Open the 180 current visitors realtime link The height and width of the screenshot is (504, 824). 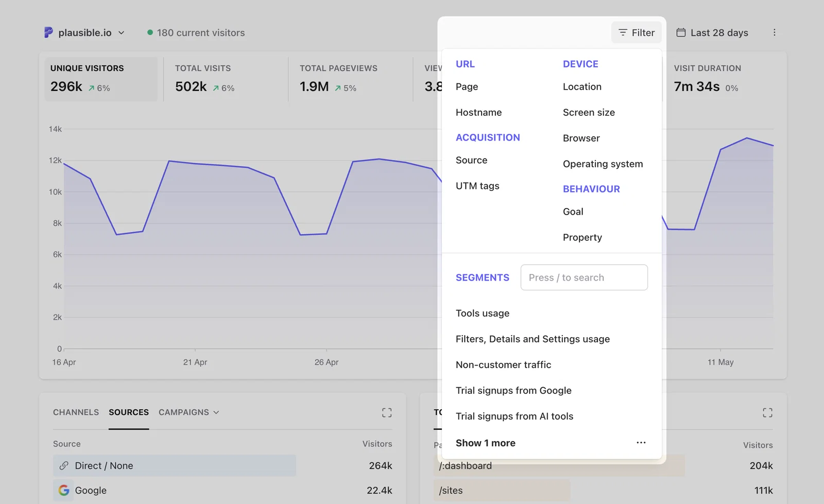tap(196, 32)
